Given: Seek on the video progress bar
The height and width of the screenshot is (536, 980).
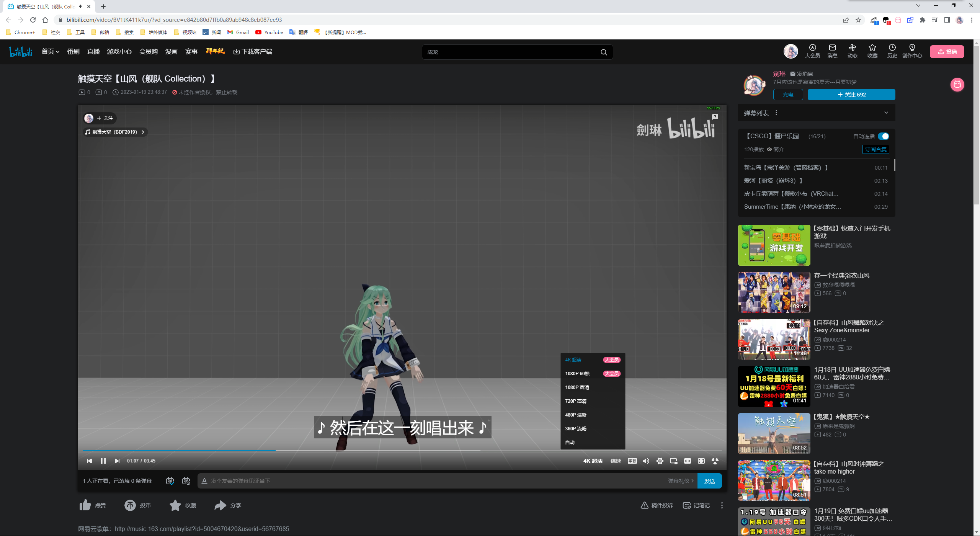Looking at the screenshot, I should [x=402, y=451].
